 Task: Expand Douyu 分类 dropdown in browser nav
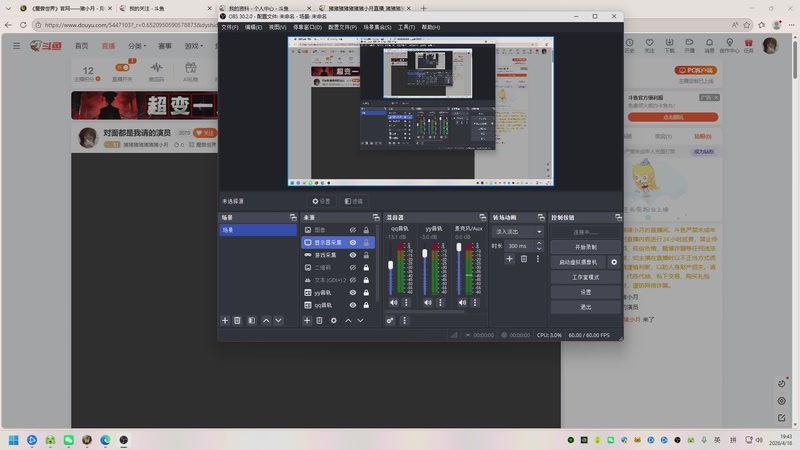[137, 46]
